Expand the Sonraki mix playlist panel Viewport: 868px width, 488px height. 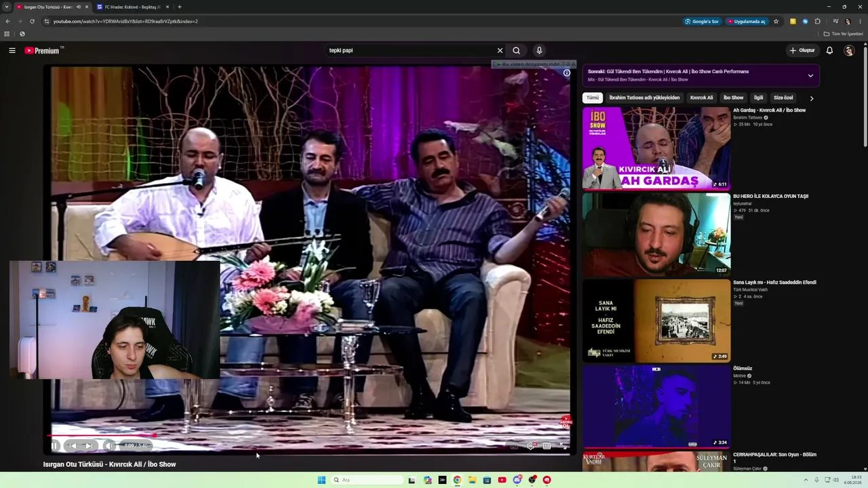tap(810, 75)
